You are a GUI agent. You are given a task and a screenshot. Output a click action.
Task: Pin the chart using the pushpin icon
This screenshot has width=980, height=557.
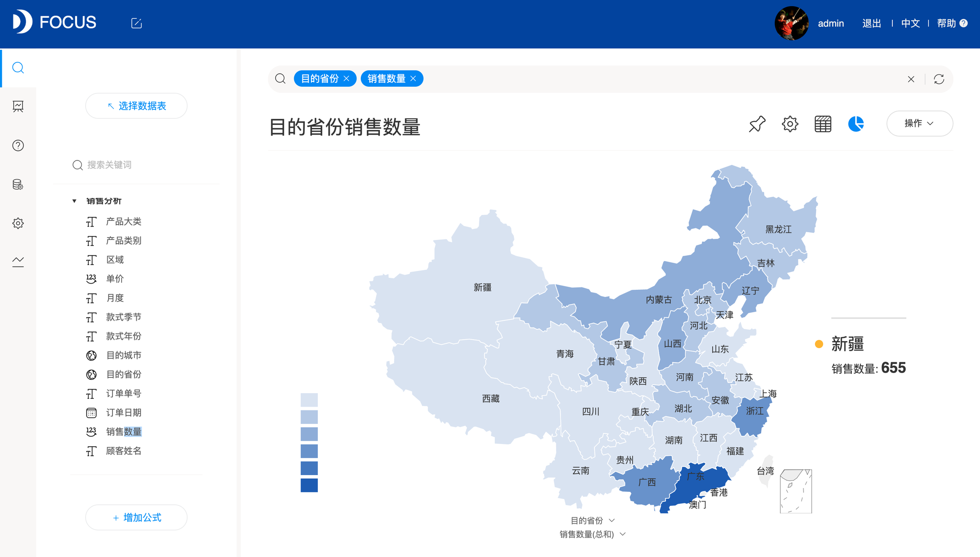click(x=756, y=124)
